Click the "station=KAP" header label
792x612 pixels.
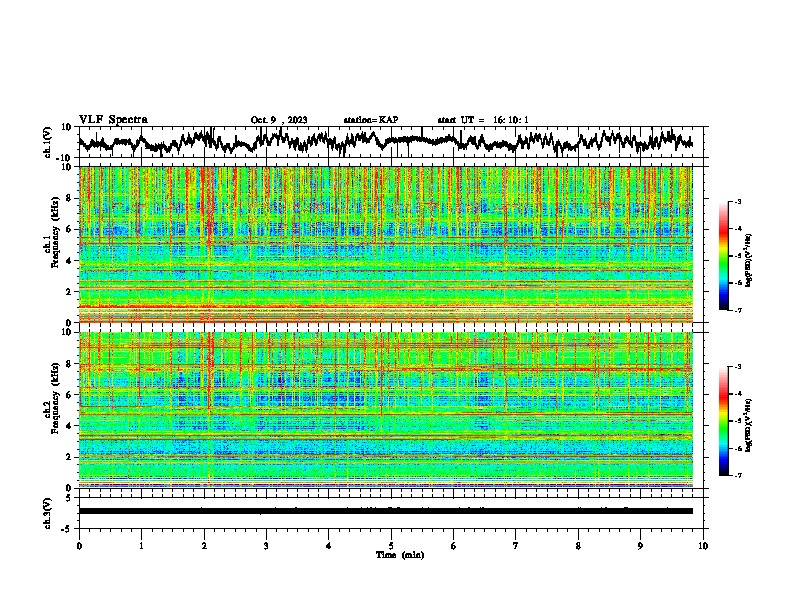point(371,120)
